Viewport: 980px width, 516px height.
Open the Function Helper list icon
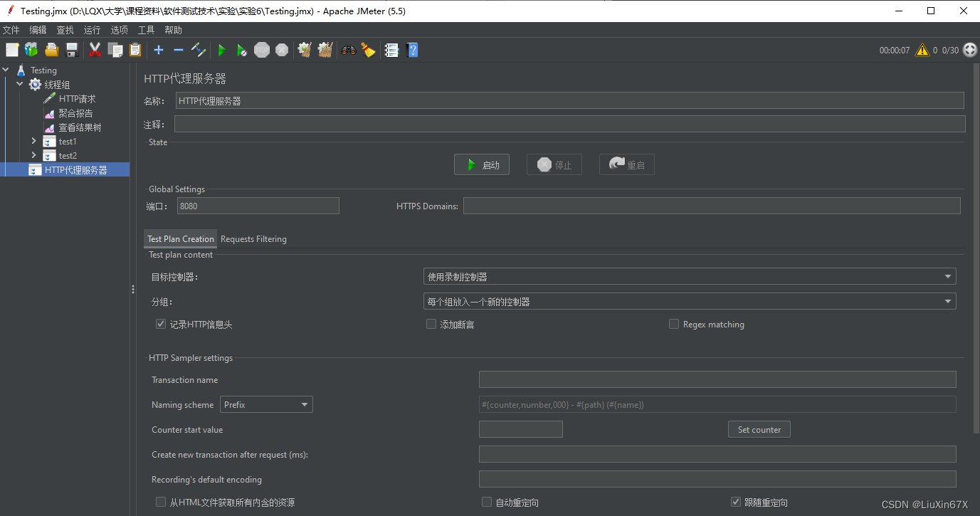(391, 50)
